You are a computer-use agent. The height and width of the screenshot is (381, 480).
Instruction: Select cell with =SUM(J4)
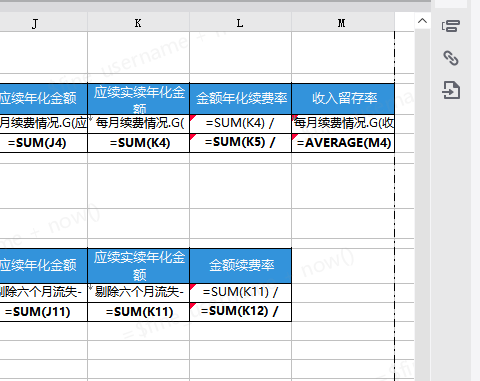(x=43, y=143)
